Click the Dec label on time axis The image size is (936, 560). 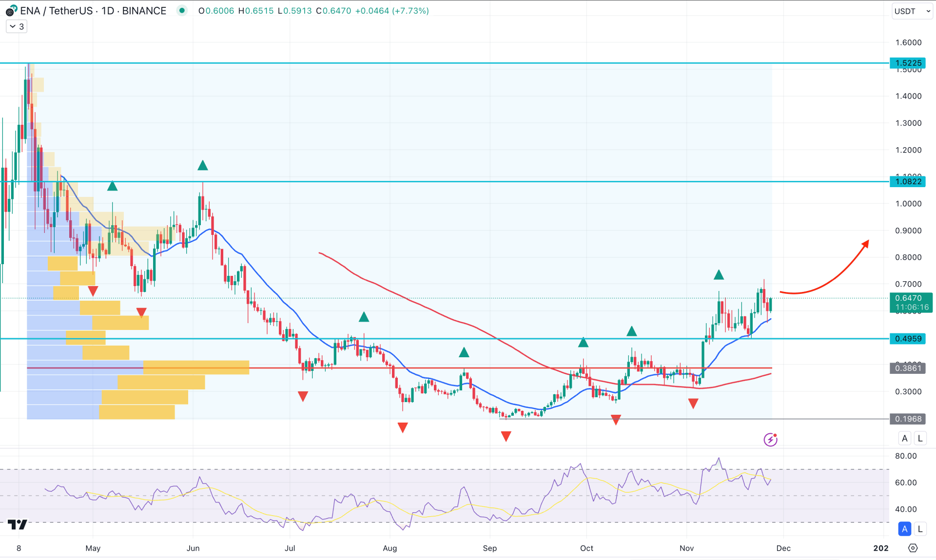783,548
